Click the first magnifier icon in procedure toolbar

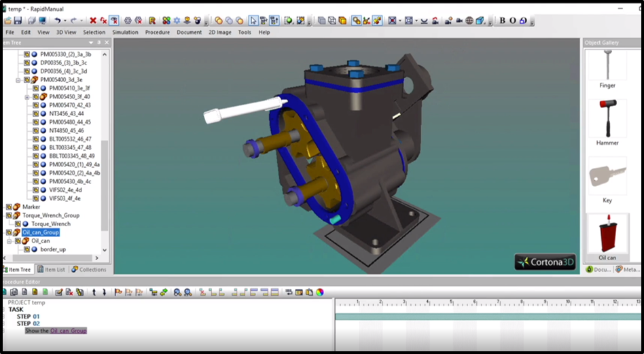[x=177, y=292]
